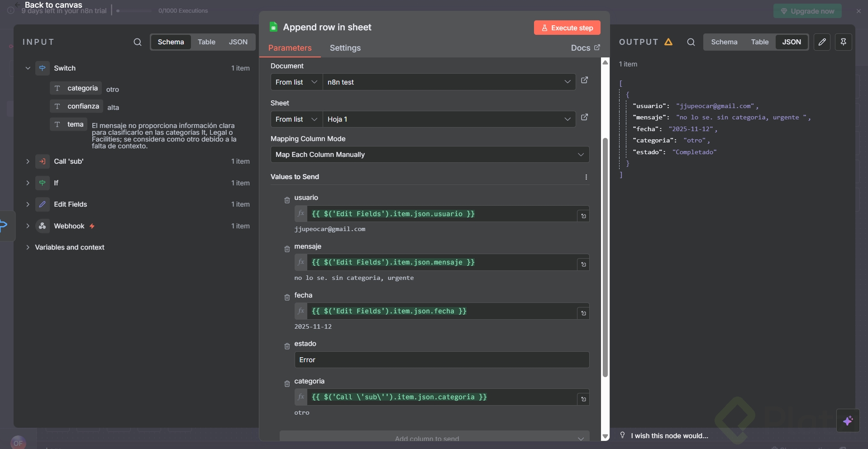
Task: Open the Settings tab
Action: click(x=345, y=48)
